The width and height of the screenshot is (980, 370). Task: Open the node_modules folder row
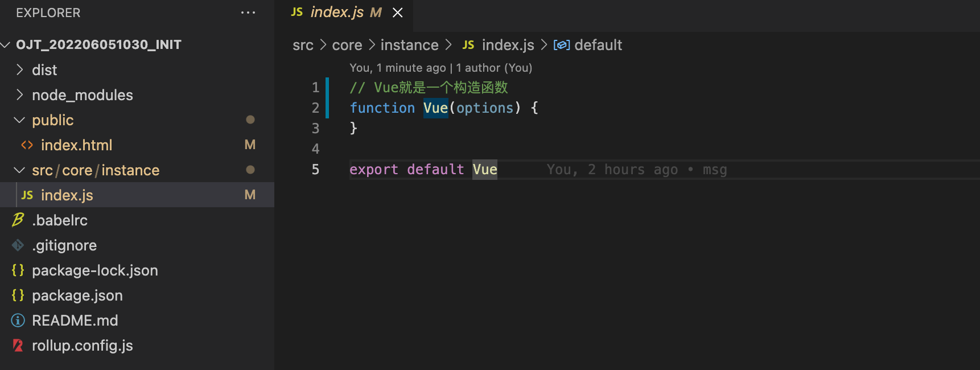pyautogui.click(x=137, y=94)
